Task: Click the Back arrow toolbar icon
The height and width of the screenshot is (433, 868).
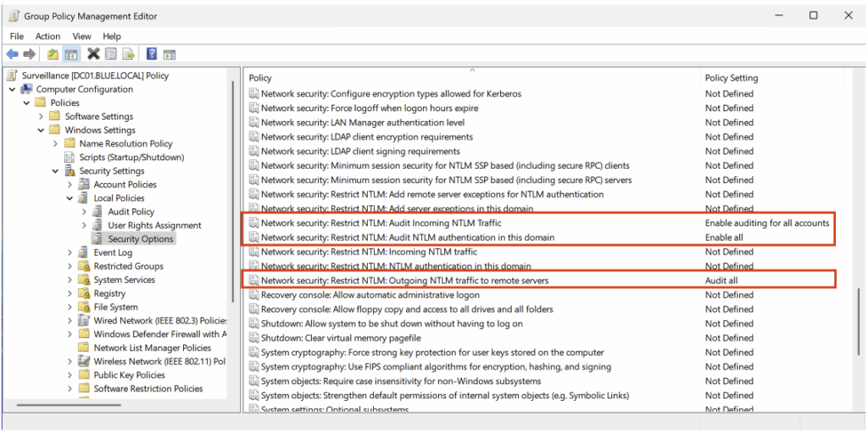Action: tap(13, 54)
